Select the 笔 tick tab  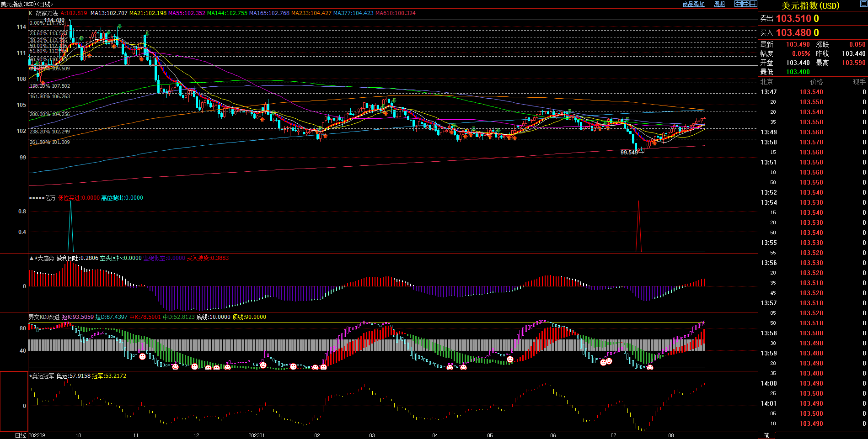pos(766,435)
